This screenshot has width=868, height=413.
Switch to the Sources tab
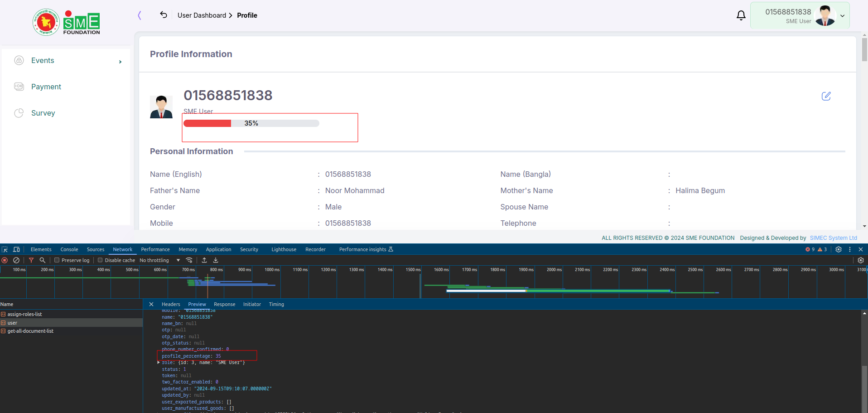tap(96, 249)
